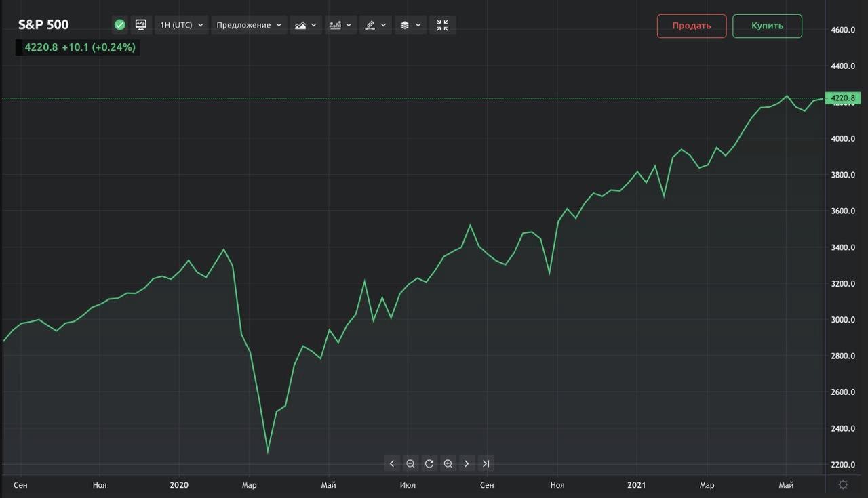Click the 3400.0 price axis label

(844, 247)
